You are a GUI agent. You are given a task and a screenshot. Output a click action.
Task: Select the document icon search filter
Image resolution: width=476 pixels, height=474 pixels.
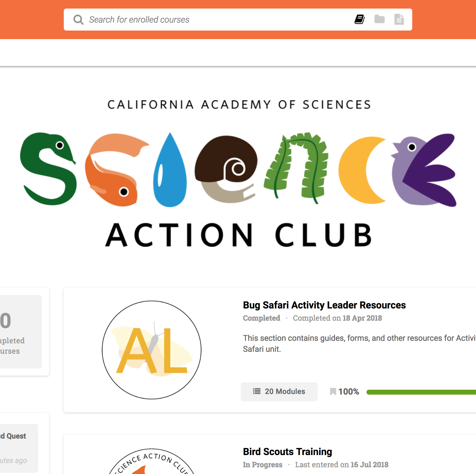[399, 19]
